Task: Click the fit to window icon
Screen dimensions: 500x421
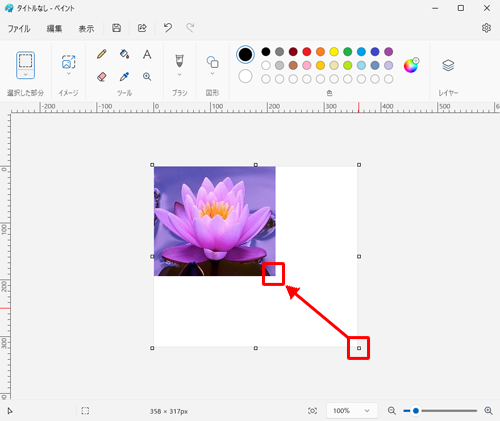Action: pyautogui.click(x=312, y=411)
